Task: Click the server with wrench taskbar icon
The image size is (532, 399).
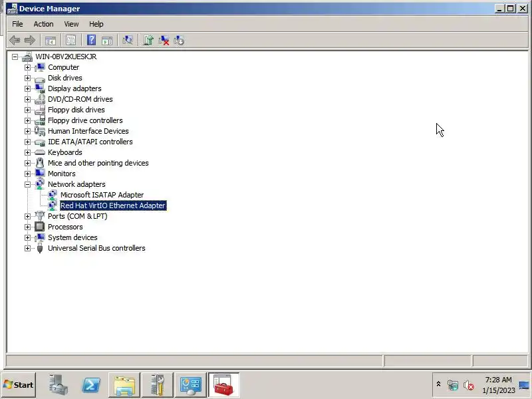Action: pyautogui.click(x=158, y=385)
